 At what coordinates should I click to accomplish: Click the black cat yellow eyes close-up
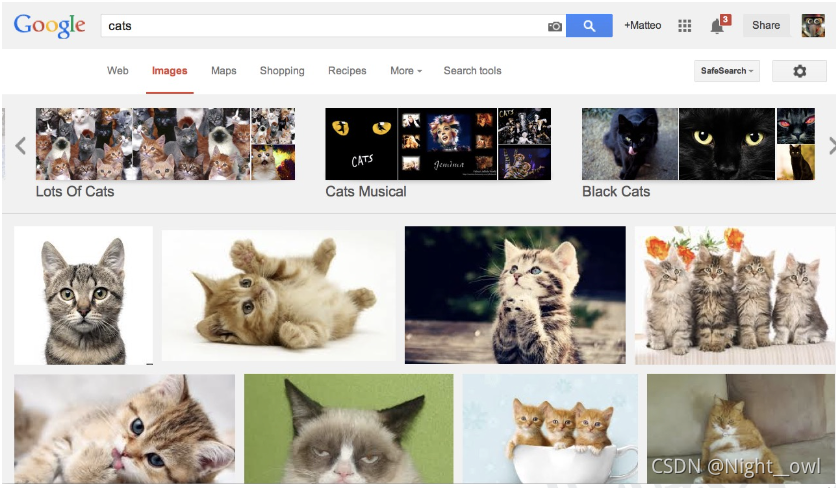[727, 144]
